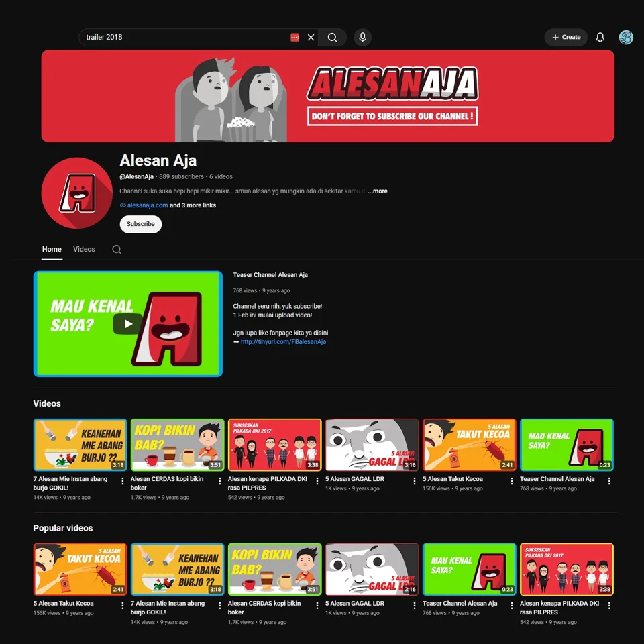The image size is (644, 644).
Task: Open options for PILKADA DKI video in Videos
Action: 317,482
